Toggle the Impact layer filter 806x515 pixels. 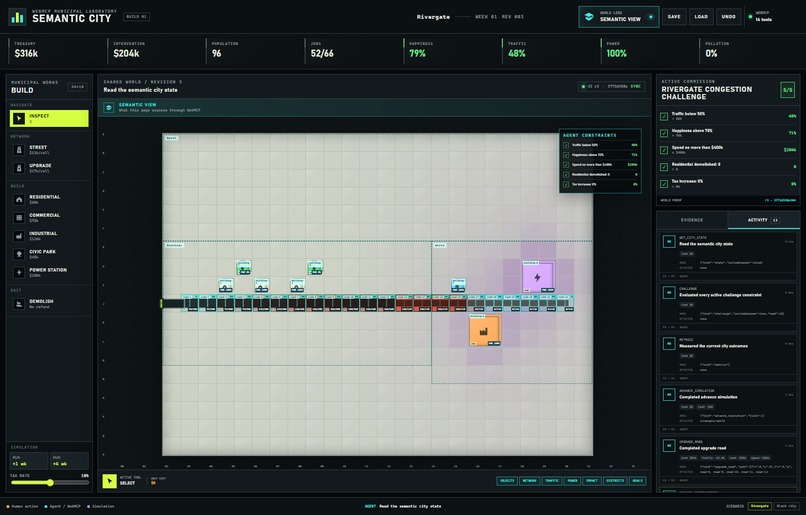(592, 481)
